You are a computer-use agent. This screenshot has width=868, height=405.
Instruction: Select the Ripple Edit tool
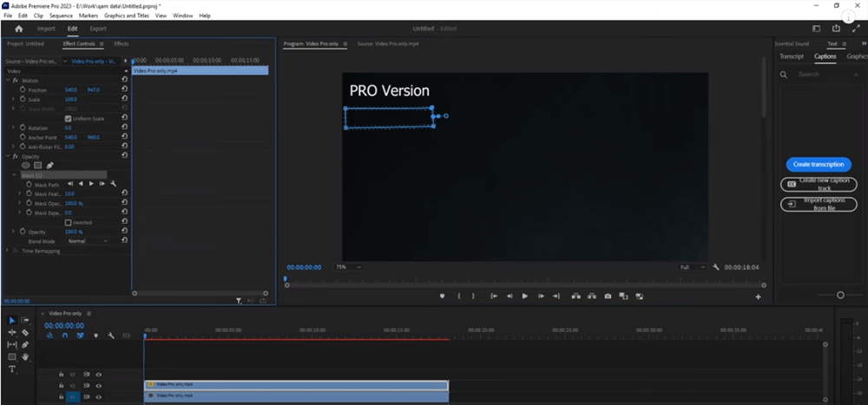coord(12,332)
